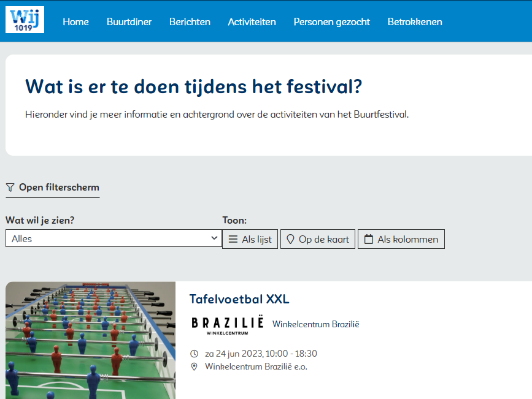The width and height of the screenshot is (532, 399).
Task: Click the funnel filter icon
Action: pyautogui.click(x=10, y=188)
